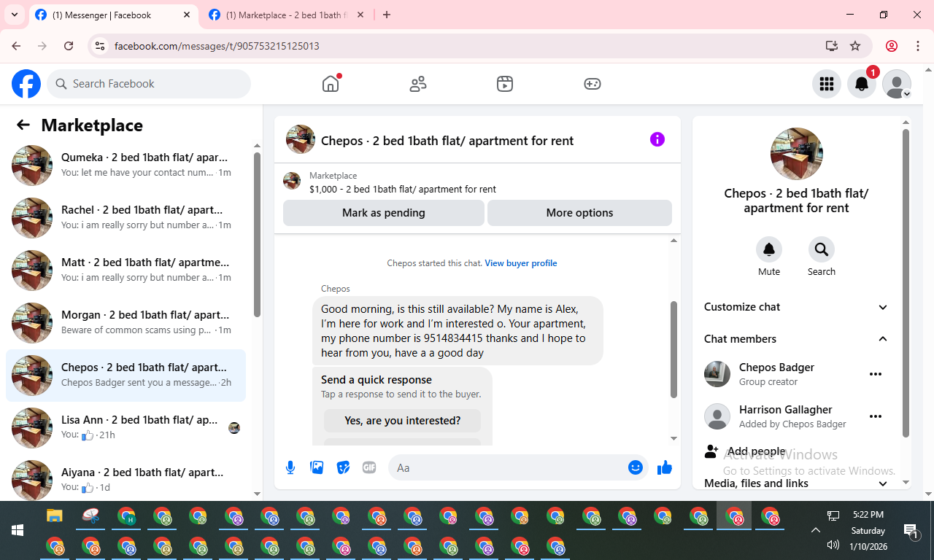Click the $1,000 listing title link

point(403,189)
